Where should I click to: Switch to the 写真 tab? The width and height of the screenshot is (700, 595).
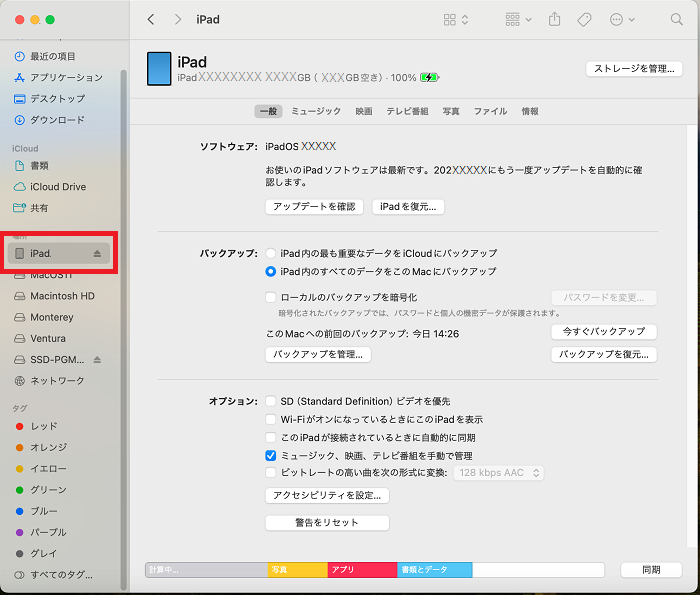tap(451, 111)
